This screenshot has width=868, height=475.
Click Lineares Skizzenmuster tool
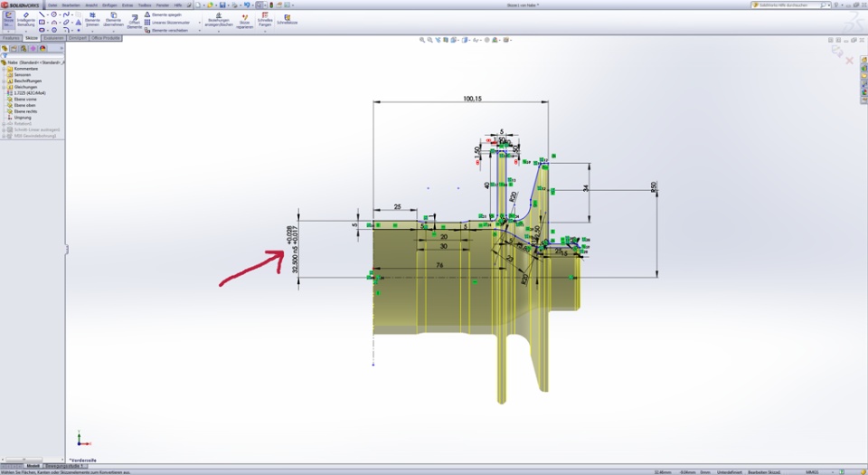point(167,23)
